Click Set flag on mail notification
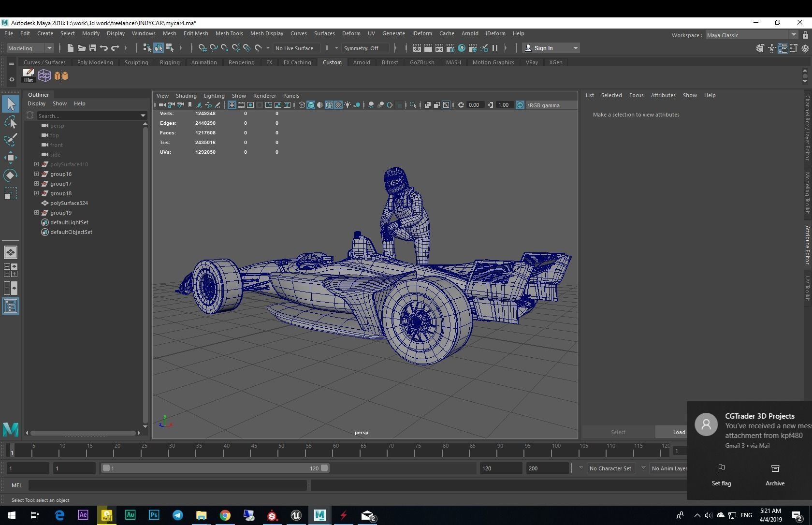Viewport: 812px width, 525px height. [721, 475]
